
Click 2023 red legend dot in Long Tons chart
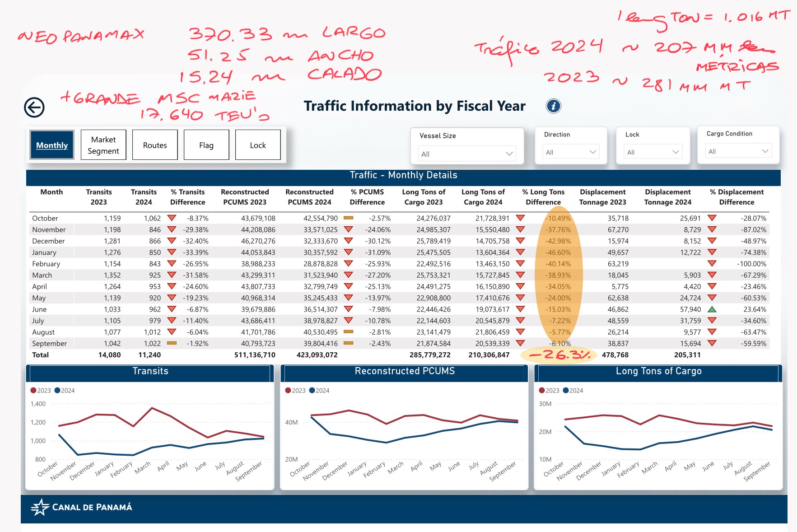542,391
